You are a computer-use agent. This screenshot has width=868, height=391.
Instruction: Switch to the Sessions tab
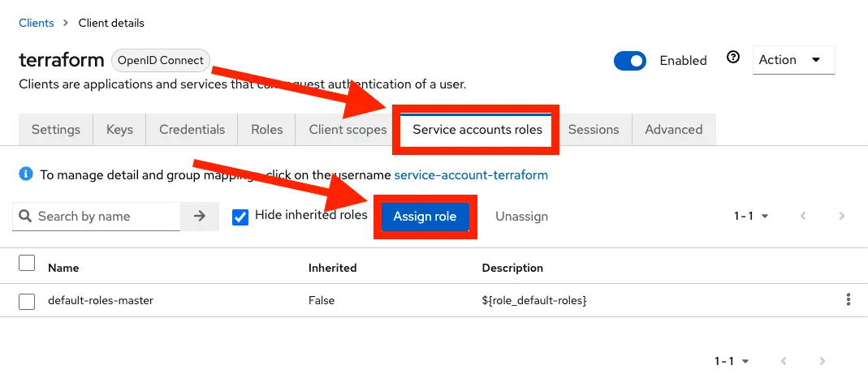coord(594,130)
